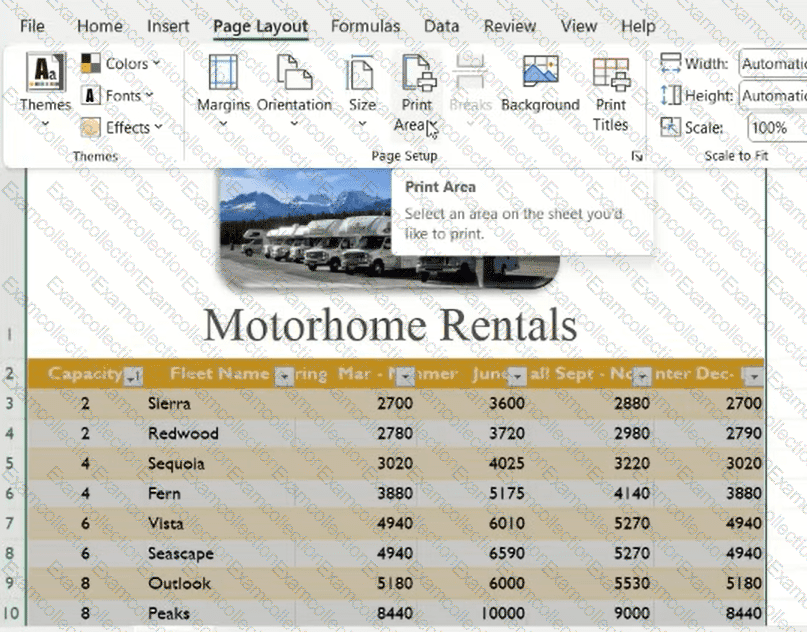Switch to the Formulas tab
807x632 pixels.
pyautogui.click(x=365, y=26)
